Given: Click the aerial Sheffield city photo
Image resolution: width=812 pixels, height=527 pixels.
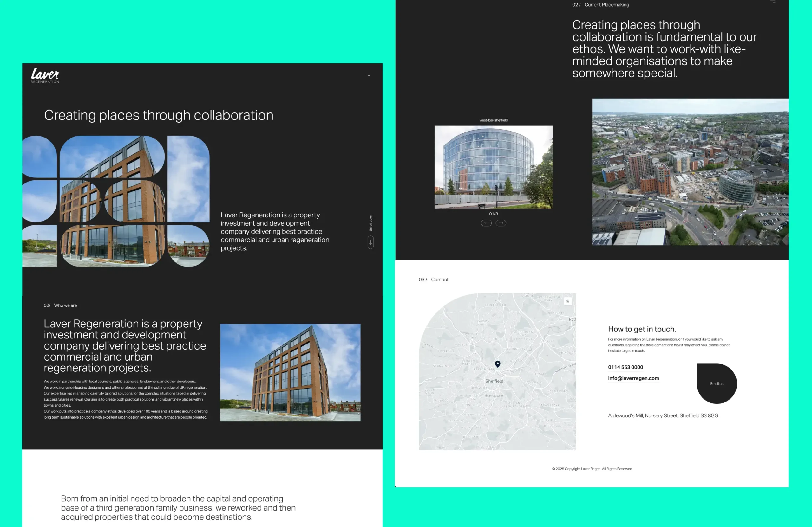Looking at the screenshot, I should tap(690, 172).
